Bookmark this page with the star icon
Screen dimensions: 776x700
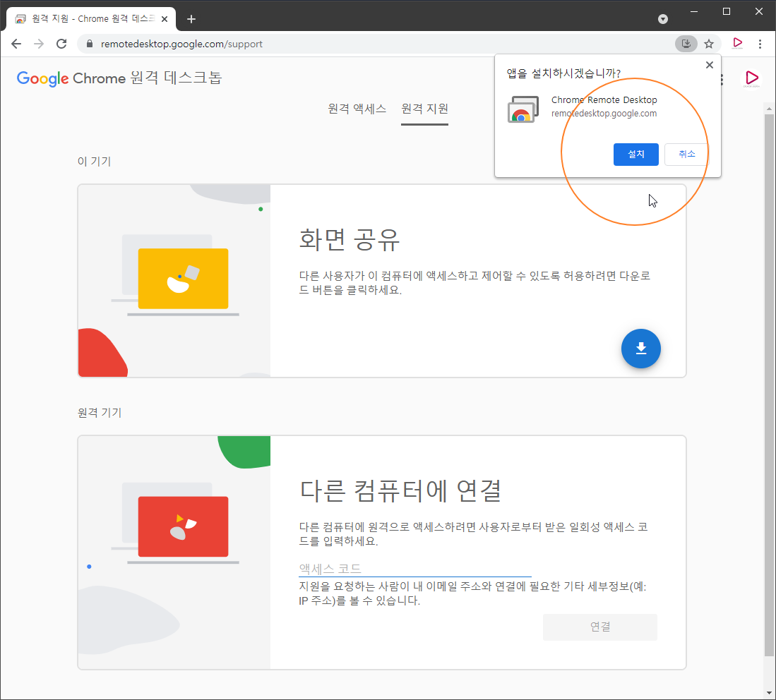coord(709,44)
